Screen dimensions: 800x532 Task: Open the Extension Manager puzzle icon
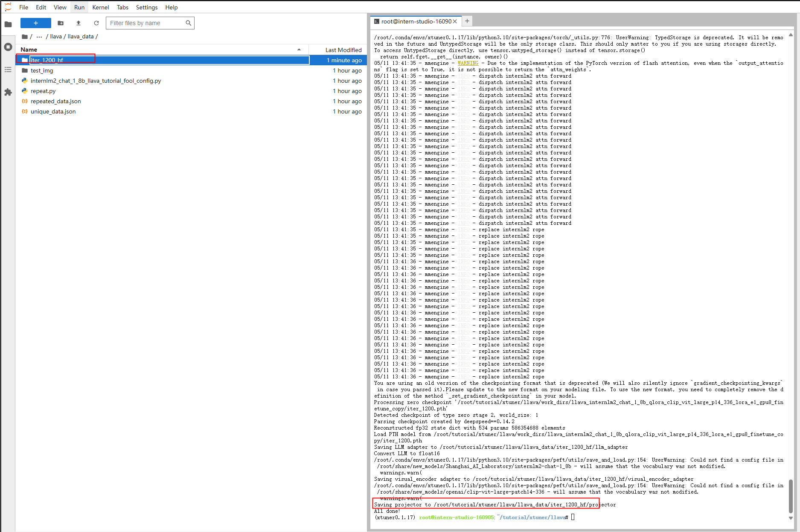[8, 92]
